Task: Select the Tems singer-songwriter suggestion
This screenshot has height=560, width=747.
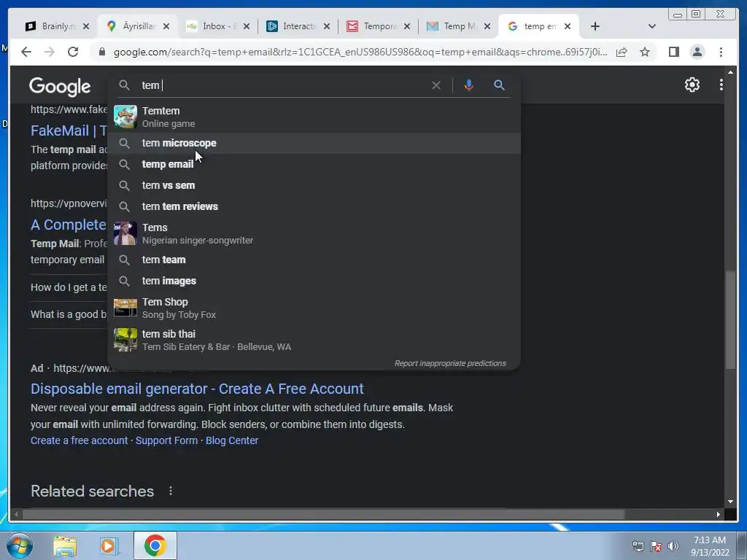Action: point(314,233)
